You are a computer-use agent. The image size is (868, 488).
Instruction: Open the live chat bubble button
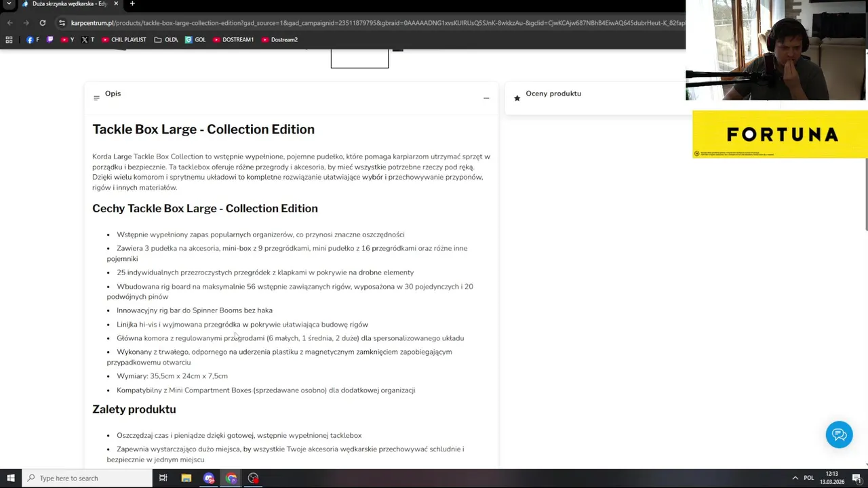(x=839, y=434)
